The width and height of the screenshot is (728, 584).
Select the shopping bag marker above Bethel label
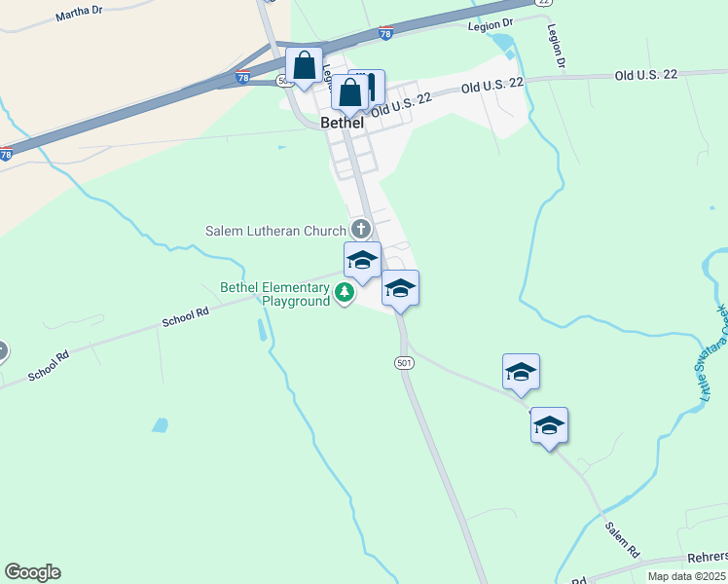[x=349, y=95]
